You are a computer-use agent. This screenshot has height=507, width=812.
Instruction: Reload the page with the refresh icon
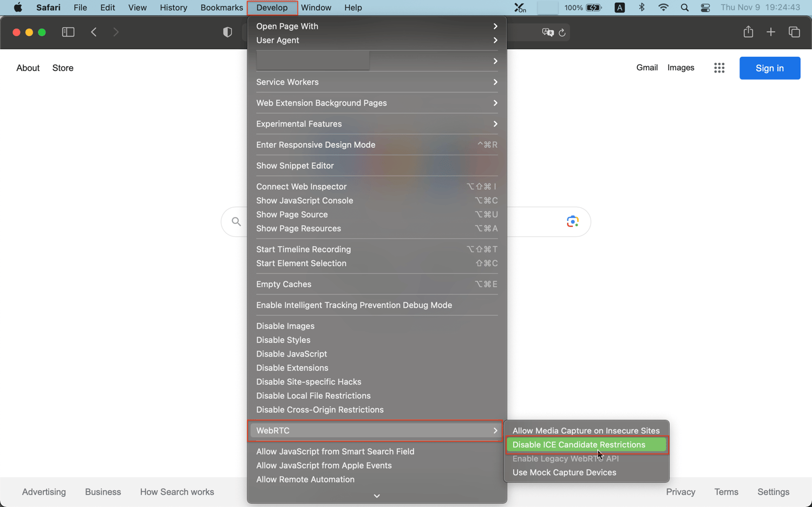562,32
